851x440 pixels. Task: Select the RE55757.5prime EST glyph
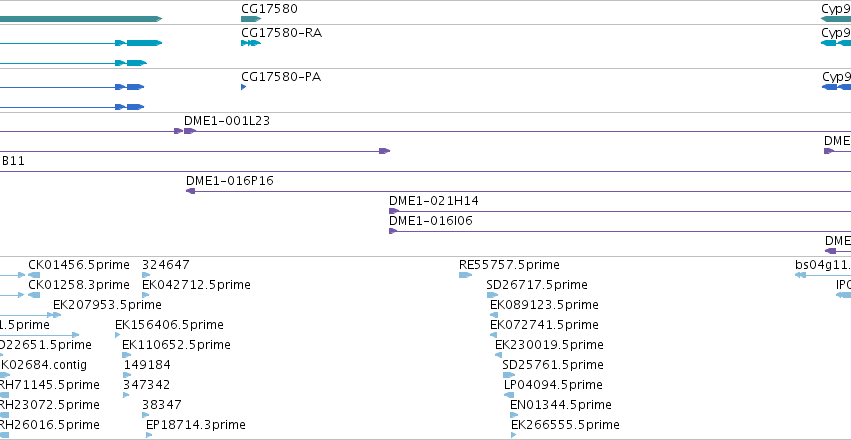click(x=465, y=275)
